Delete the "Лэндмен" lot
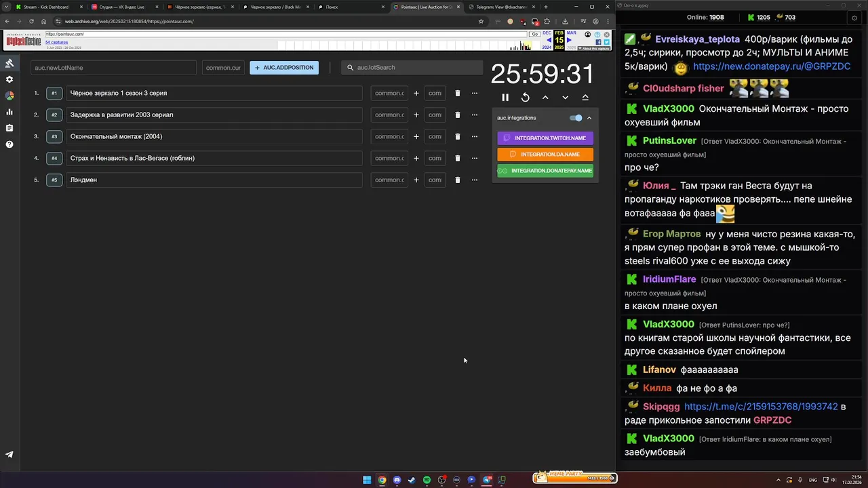Viewport: 868px width, 488px height. [457, 180]
